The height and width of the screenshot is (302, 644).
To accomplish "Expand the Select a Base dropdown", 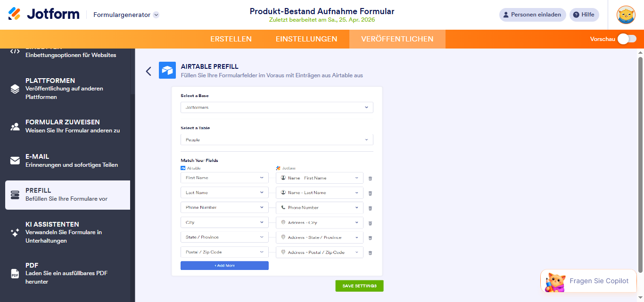I will pos(277,107).
